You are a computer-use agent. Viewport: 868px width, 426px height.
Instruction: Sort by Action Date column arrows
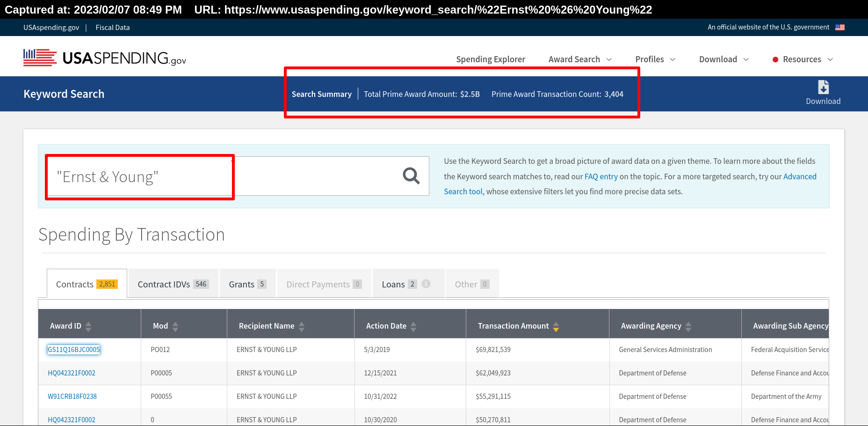(x=413, y=326)
